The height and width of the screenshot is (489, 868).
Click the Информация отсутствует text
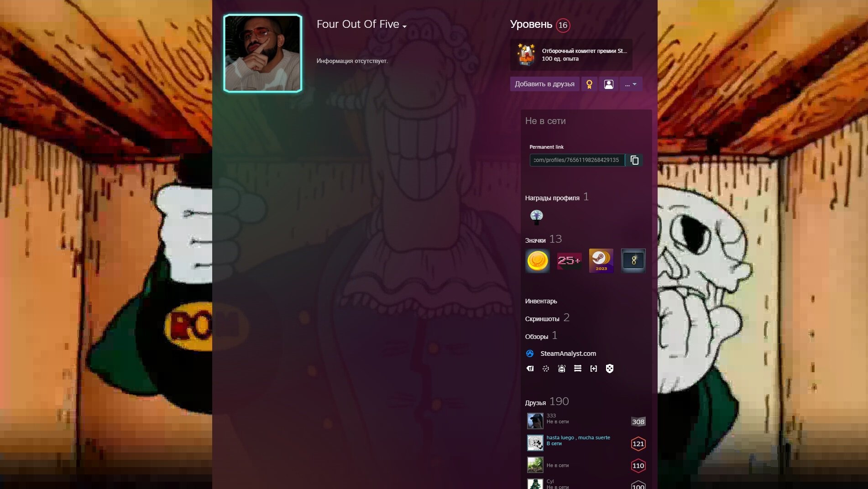click(352, 61)
